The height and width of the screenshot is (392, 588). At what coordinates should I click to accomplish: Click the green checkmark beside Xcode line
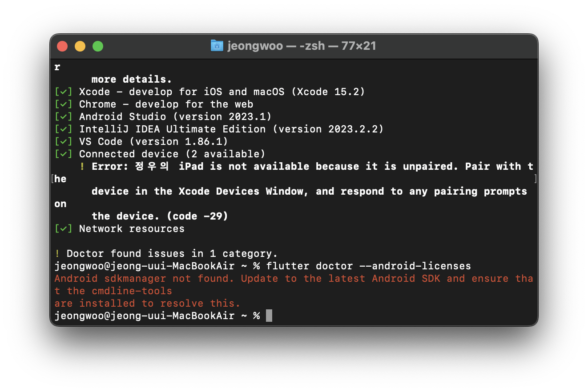63,92
